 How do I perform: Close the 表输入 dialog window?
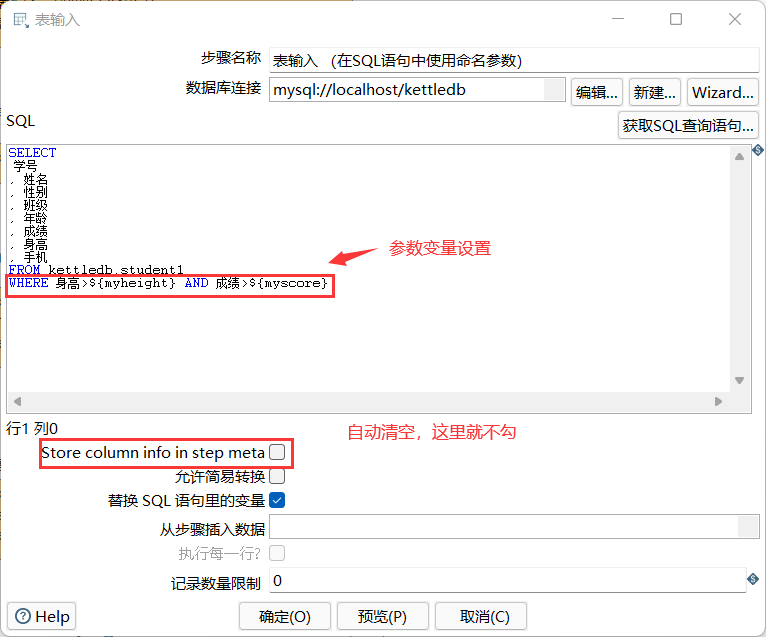pyautogui.click(x=735, y=19)
